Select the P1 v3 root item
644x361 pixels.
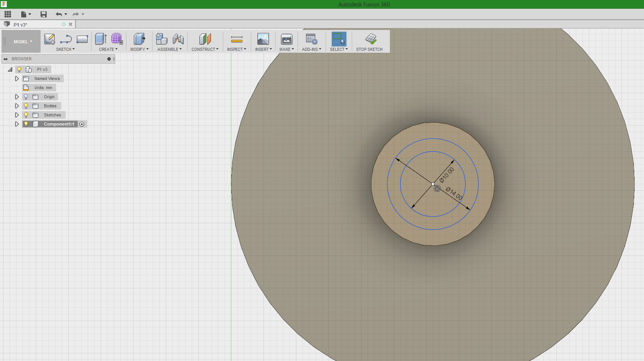pyautogui.click(x=42, y=69)
